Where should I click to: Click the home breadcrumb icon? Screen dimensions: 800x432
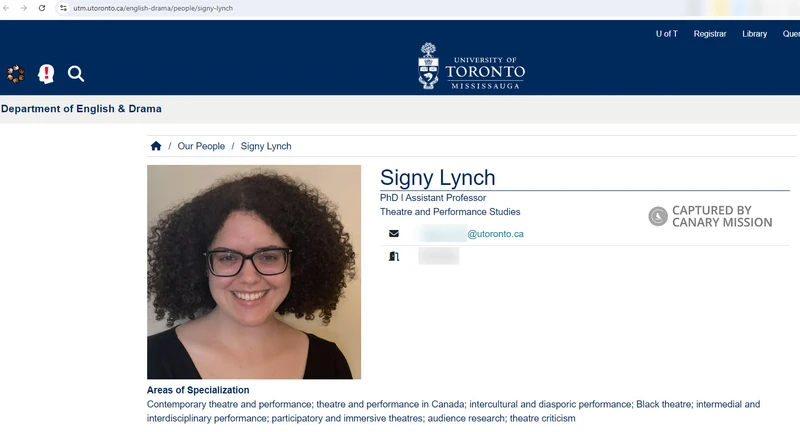point(156,146)
